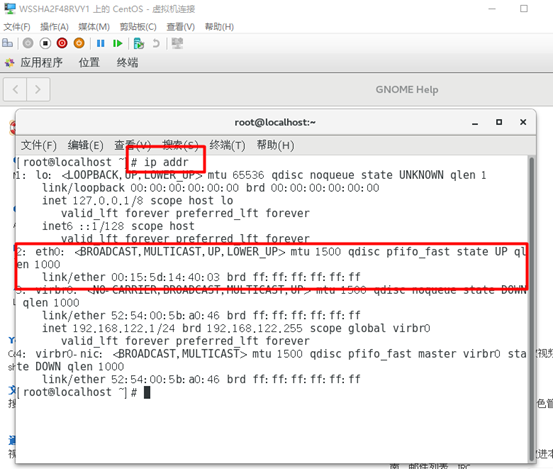Open the 终端 menu in GNOME panel
Image resolution: width=553 pixels, height=469 pixels.
(127, 63)
